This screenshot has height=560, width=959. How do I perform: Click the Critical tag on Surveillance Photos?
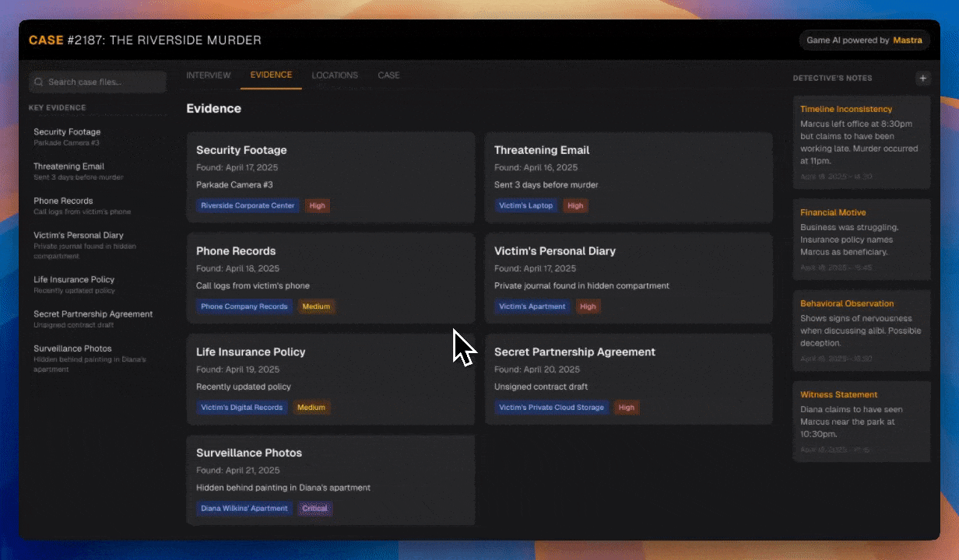[315, 509]
